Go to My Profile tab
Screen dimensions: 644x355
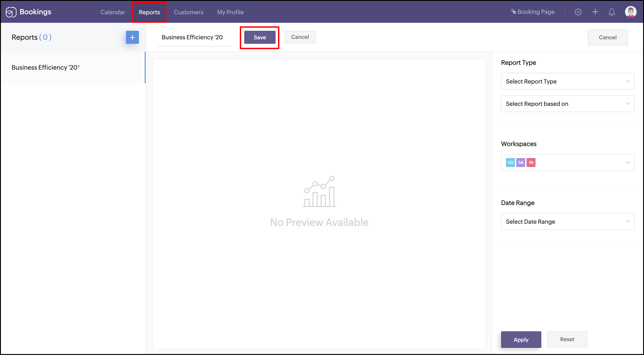coord(230,12)
